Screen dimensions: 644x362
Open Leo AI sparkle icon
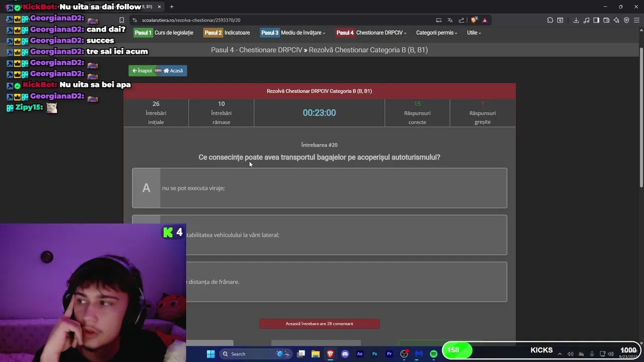coord(616,20)
